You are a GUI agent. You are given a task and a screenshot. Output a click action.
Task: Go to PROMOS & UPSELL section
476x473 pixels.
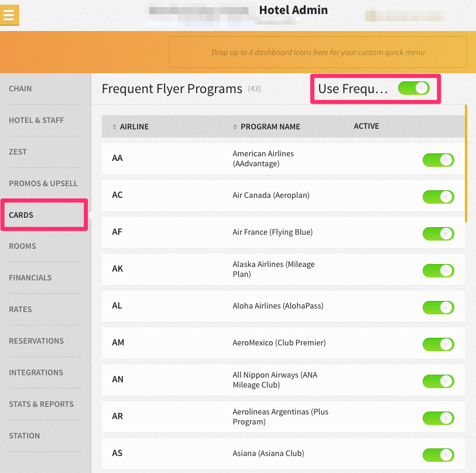(x=43, y=183)
